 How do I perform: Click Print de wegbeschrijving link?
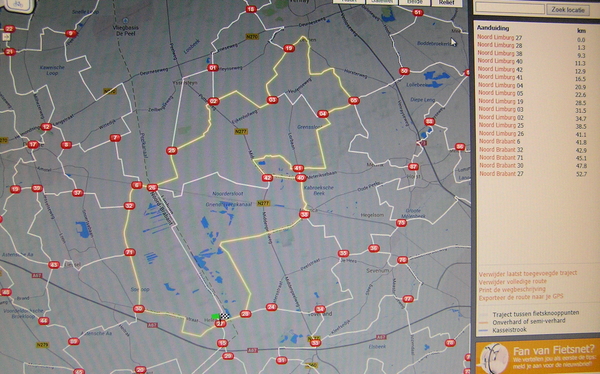(512, 289)
